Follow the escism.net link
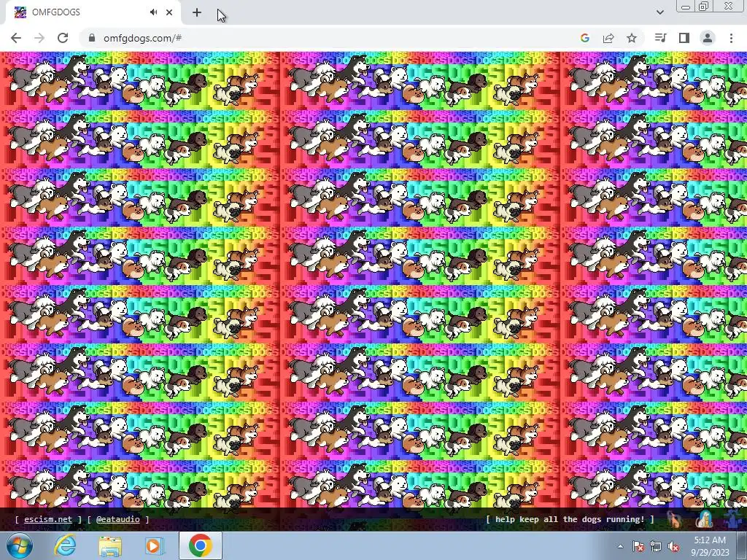The height and width of the screenshot is (560, 747). [48, 519]
